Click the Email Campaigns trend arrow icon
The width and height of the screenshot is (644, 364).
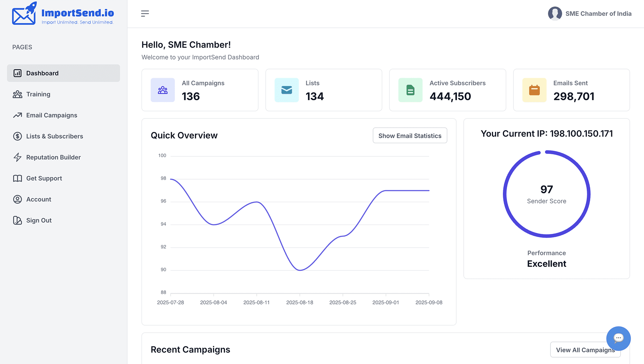tap(17, 115)
